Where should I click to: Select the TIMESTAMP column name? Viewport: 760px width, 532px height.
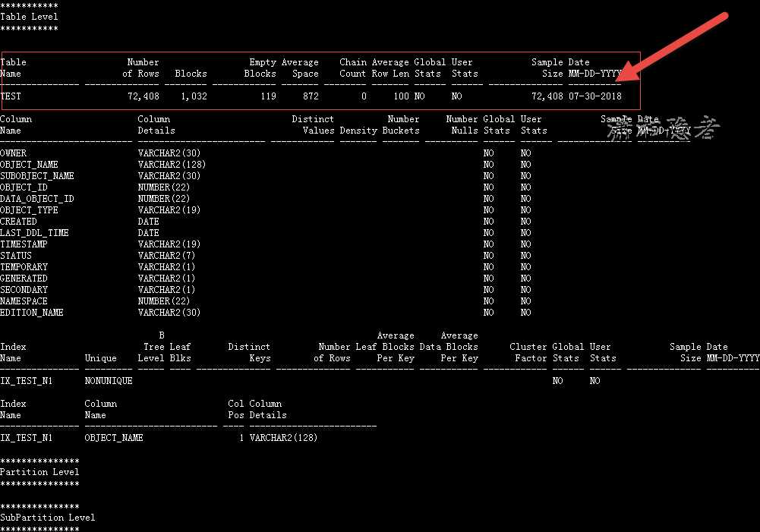coord(24,244)
